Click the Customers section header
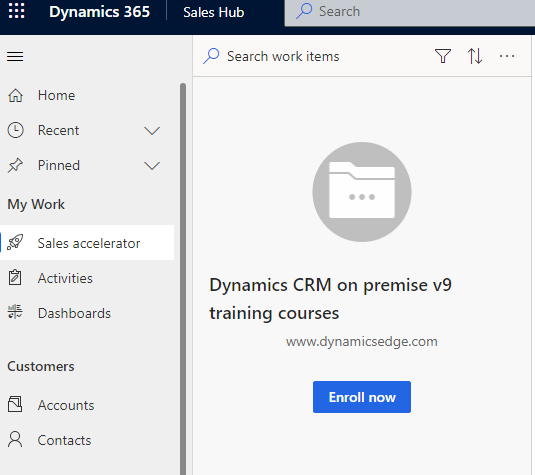 41,366
